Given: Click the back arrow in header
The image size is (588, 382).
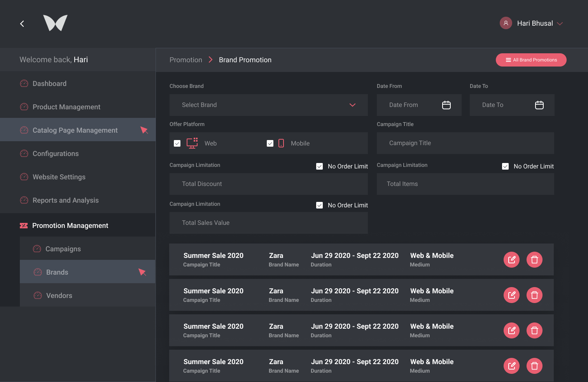Looking at the screenshot, I should click(x=22, y=24).
